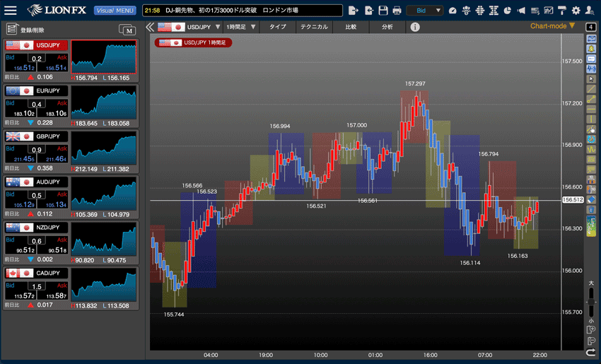Click the chart information (i) icon
The height and width of the screenshot is (364, 601).
(415, 27)
